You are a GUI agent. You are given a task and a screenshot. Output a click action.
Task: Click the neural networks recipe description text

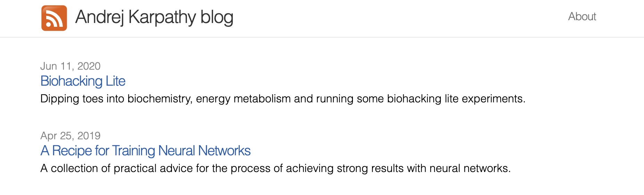pos(275,169)
